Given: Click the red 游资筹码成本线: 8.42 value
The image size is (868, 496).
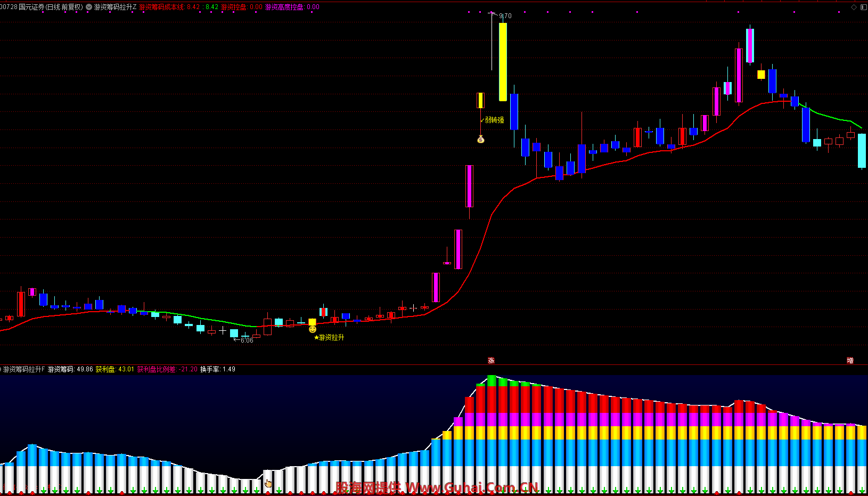Looking at the screenshot, I should coord(169,7).
